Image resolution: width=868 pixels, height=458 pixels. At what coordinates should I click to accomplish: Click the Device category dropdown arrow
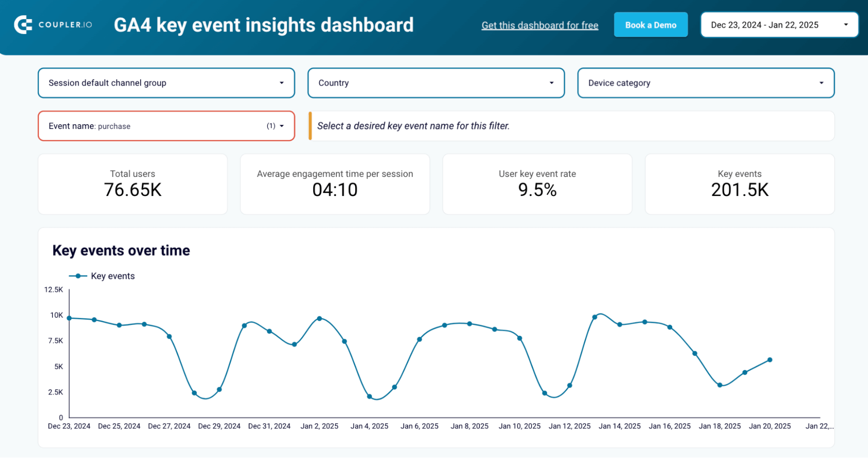821,83
